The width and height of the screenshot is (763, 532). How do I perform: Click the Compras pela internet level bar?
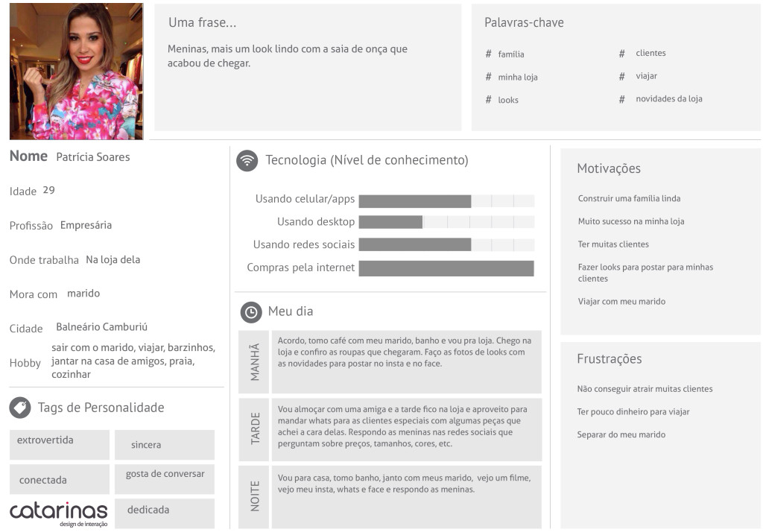tap(446, 268)
